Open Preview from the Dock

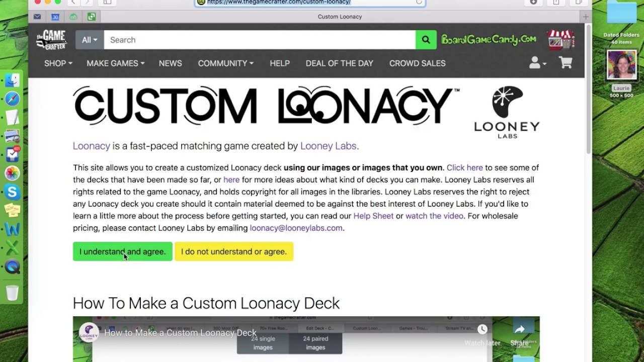pos(13,136)
